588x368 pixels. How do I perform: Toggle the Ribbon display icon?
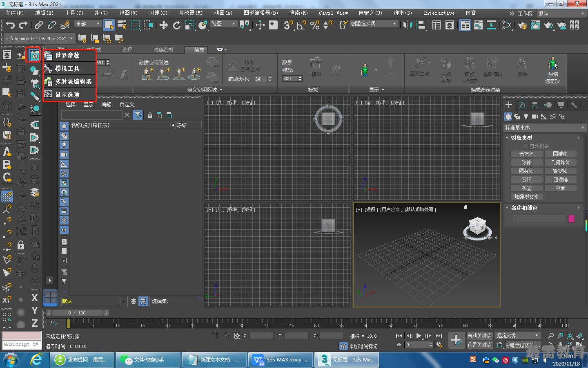pyautogui.click(x=465, y=25)
